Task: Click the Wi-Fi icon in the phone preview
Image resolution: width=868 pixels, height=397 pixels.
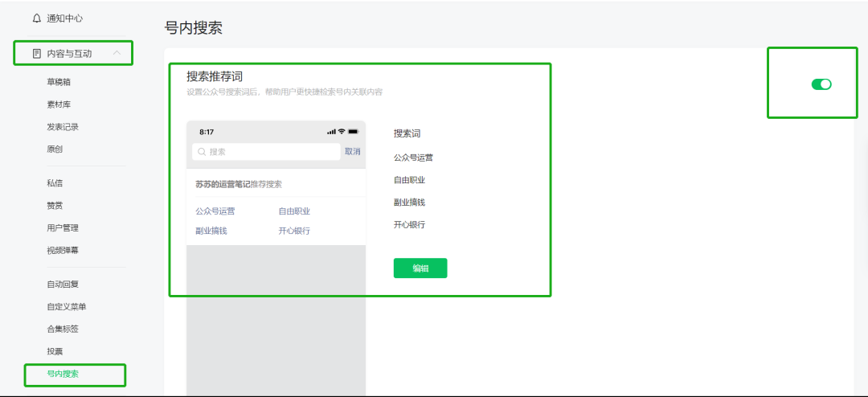Action: point(342,132)
